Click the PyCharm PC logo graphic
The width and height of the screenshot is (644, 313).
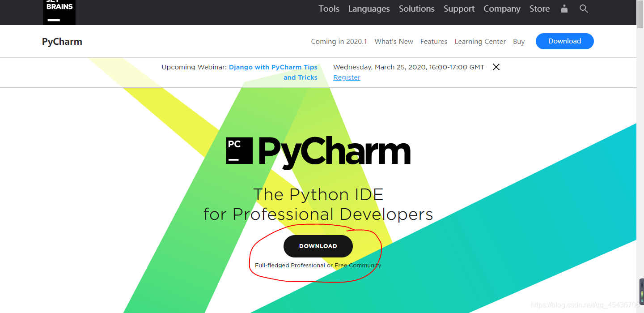pos(239,150)
